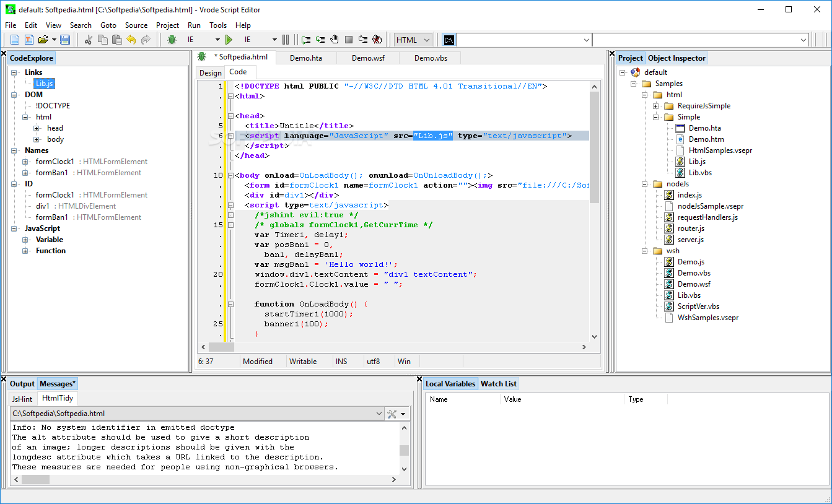Click the Open folder icon in toolbar

[x=43, y=40]
